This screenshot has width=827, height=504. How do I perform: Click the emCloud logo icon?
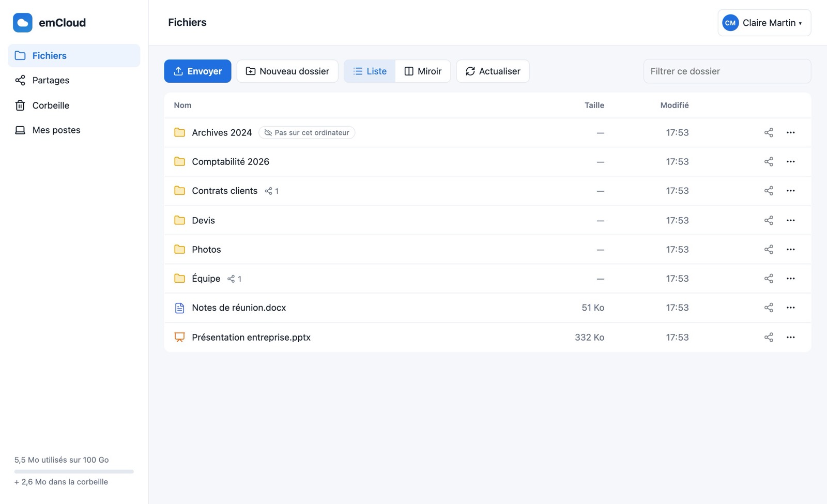coord(23,23)
